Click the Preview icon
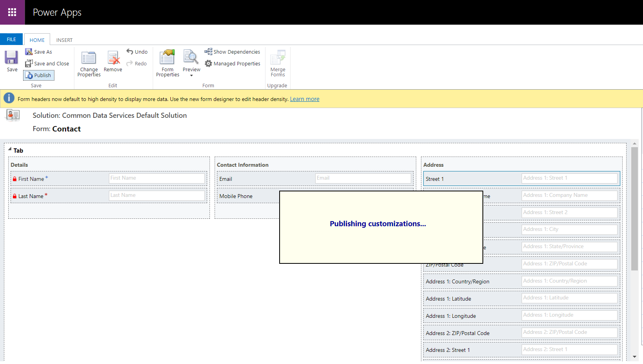The width and height of the screenshot is (643, 364). pos(191,57)
